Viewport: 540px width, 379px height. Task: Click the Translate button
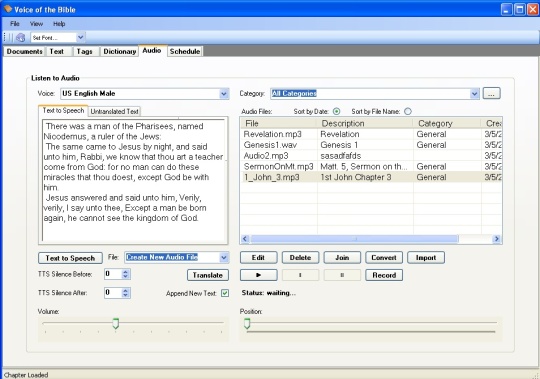tap(208, 275)
